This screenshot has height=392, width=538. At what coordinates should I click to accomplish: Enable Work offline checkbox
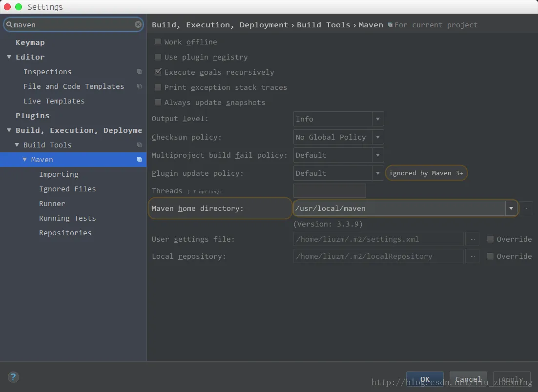pyautogui.click(x=158, y=42)
